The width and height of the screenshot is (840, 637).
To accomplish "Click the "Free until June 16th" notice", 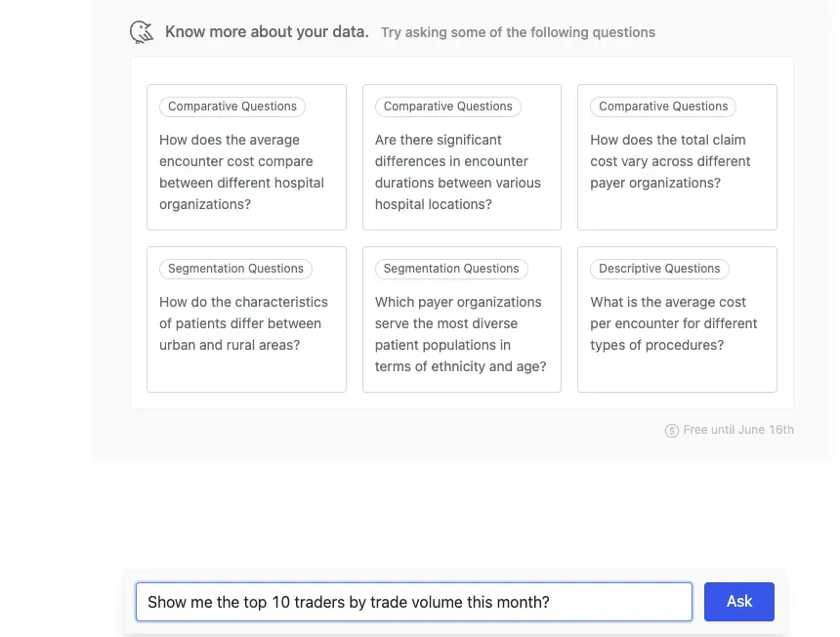I will point(738,430).
